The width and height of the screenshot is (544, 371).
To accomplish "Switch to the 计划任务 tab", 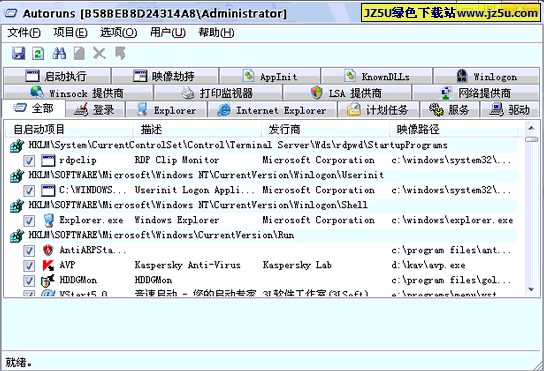I will point(378,110).
